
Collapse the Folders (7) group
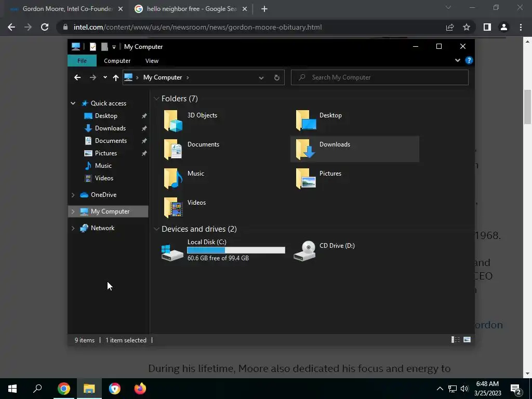pyautogui.click(x=156, y=99)
